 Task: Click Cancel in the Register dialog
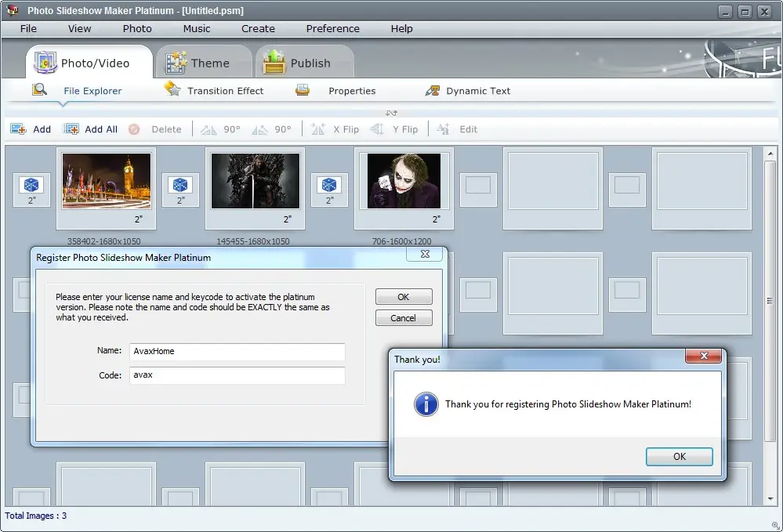403,318
